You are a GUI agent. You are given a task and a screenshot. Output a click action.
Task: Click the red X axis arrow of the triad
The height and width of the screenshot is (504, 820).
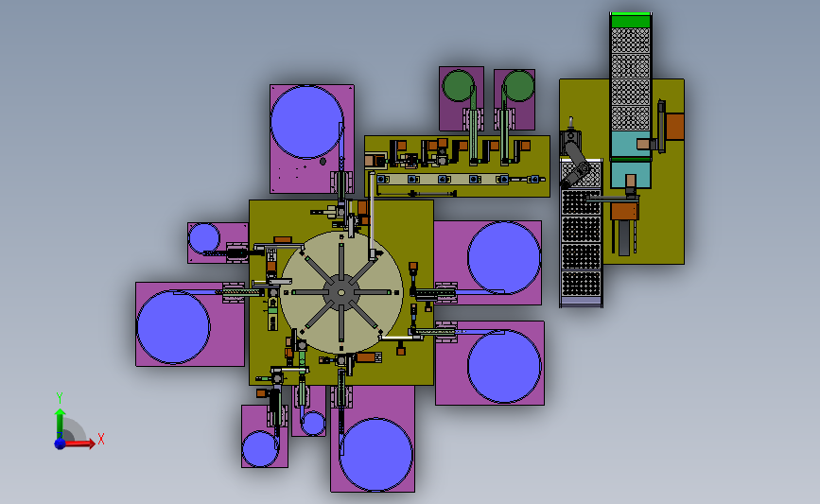coord(80,443)
